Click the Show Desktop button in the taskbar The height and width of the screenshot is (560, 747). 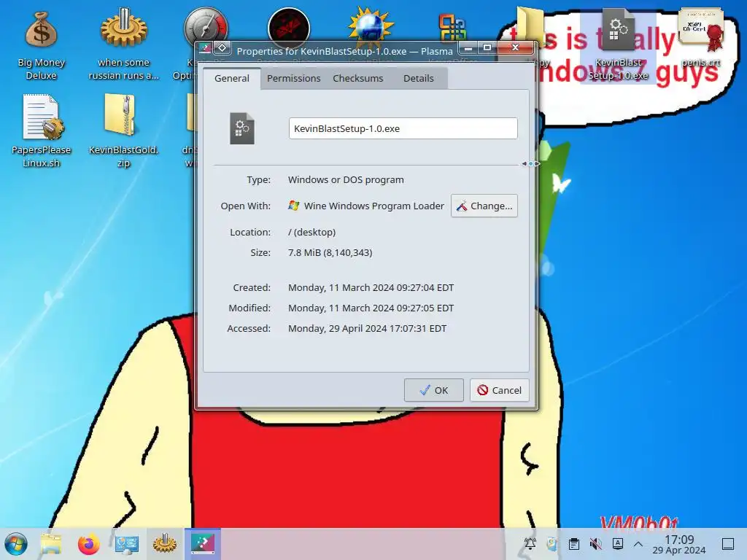click(x=728, y=544)
